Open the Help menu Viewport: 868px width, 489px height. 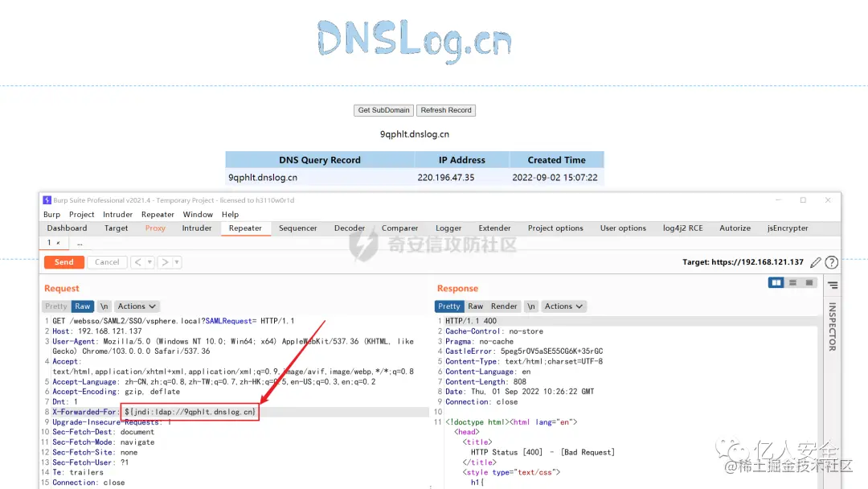(230, 214)
